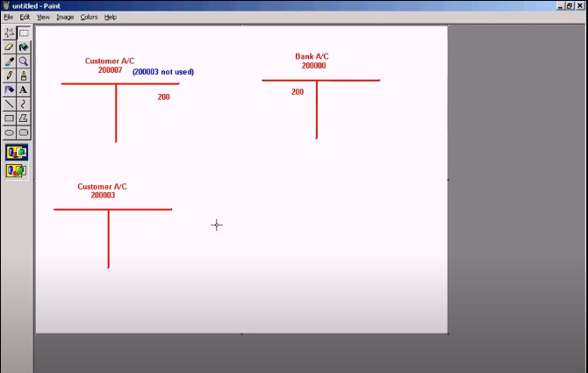Image resolution: width=588 pixels, height=373 pixels.
Task: Open the Colors menu
Action: point(89,18)
